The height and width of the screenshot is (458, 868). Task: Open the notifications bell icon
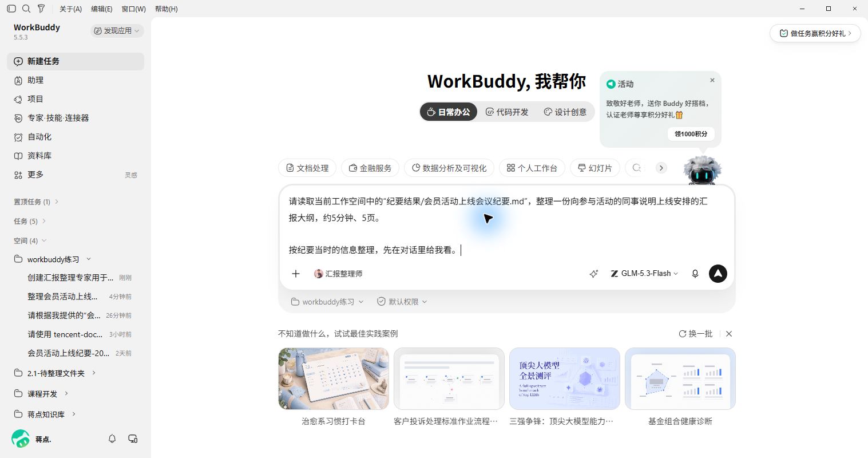point(112,439)
